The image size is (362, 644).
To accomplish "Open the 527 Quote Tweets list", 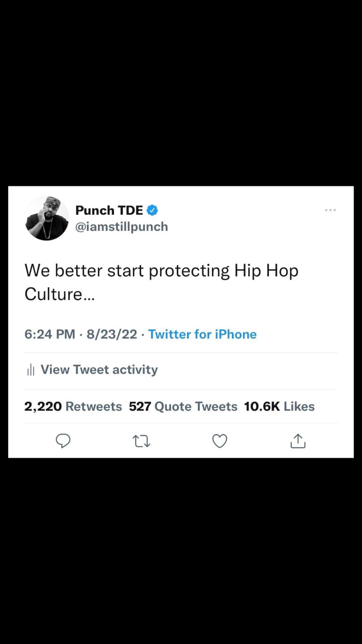I will [183, 407].
